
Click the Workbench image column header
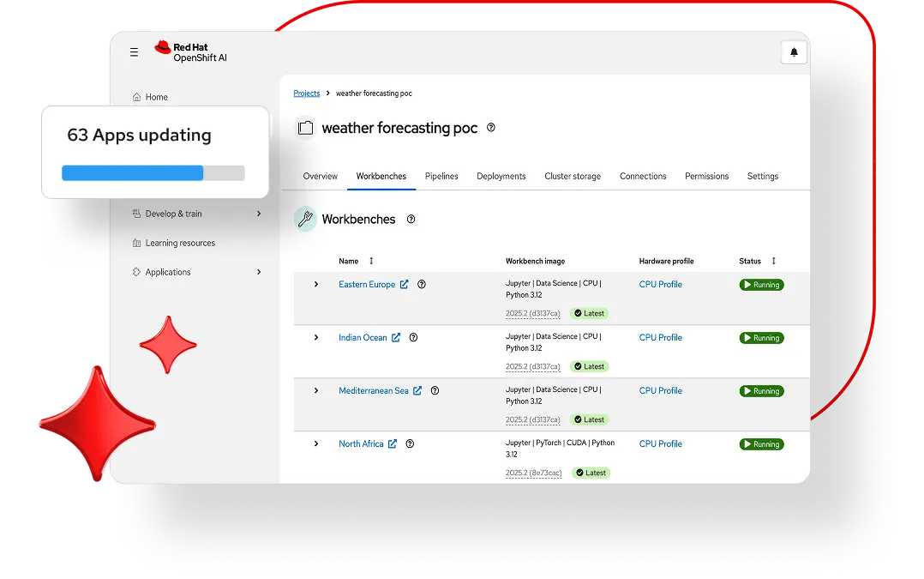[x=535, y=262]
